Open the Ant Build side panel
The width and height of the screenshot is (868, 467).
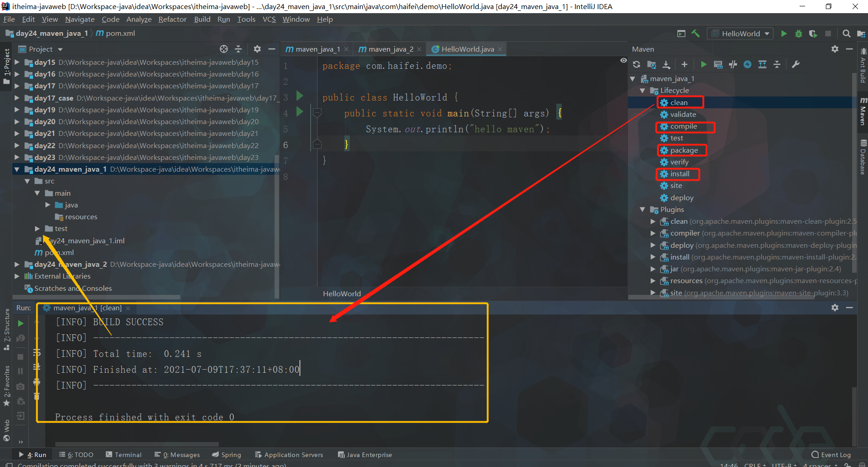click(863, 65)
